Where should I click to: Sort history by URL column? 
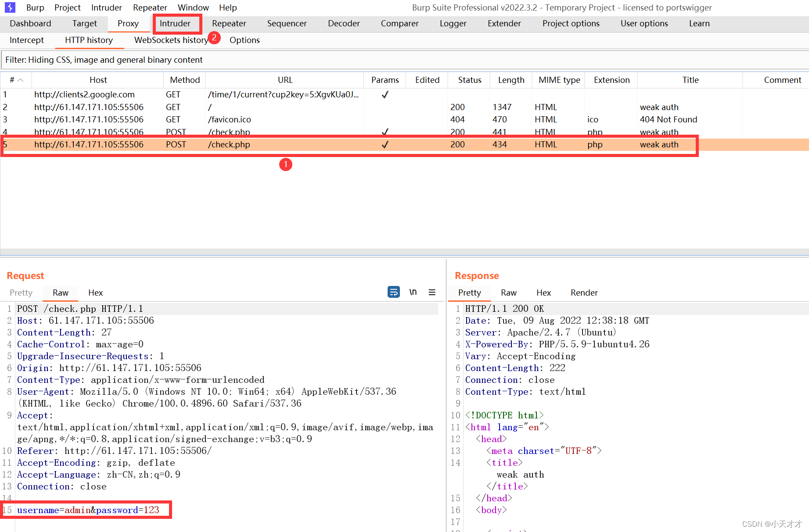(285, 80)
